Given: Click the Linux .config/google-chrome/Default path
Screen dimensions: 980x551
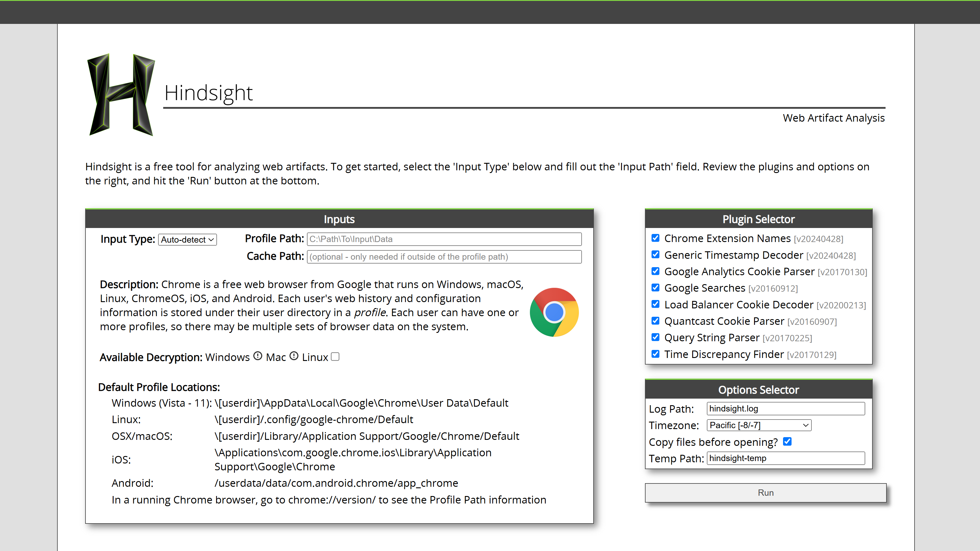Looking at the screenshot, I should tap(314, 420).
